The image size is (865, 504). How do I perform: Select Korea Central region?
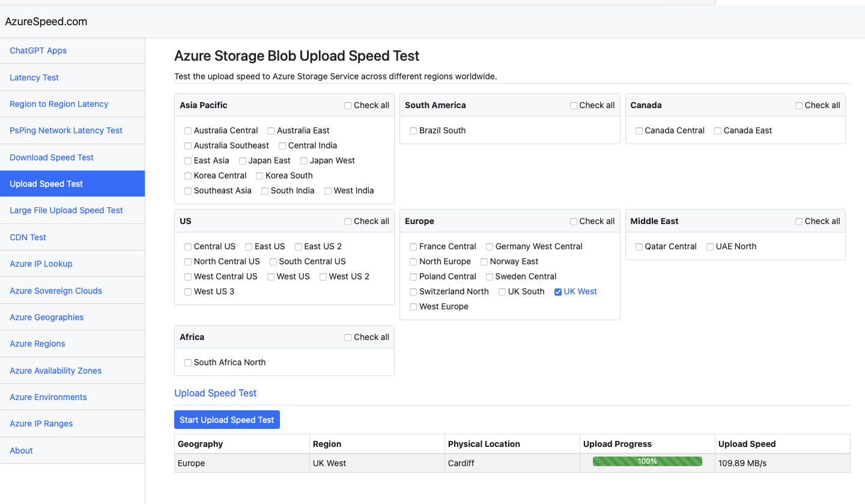click(188, 176)
